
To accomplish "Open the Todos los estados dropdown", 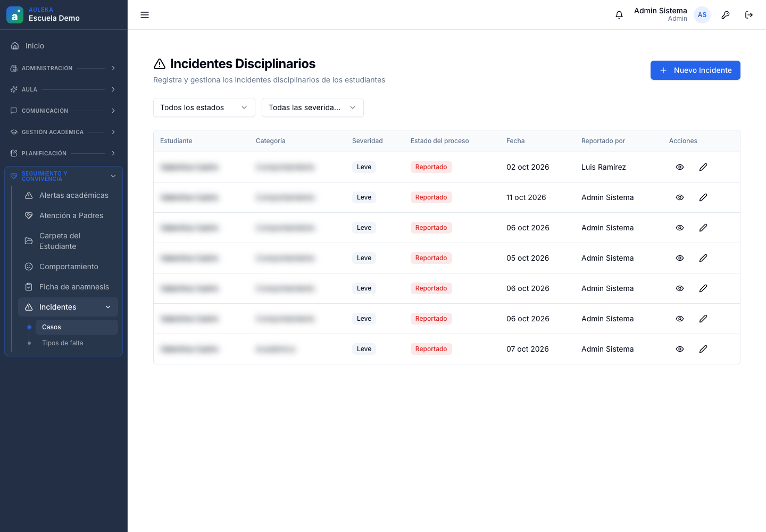I will [204, 107].
